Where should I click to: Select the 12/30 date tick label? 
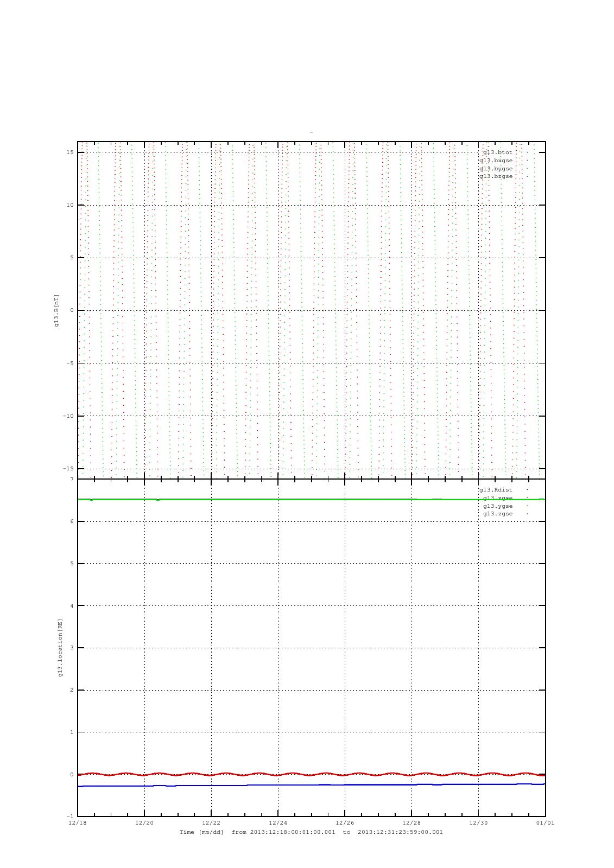point(478,823)
